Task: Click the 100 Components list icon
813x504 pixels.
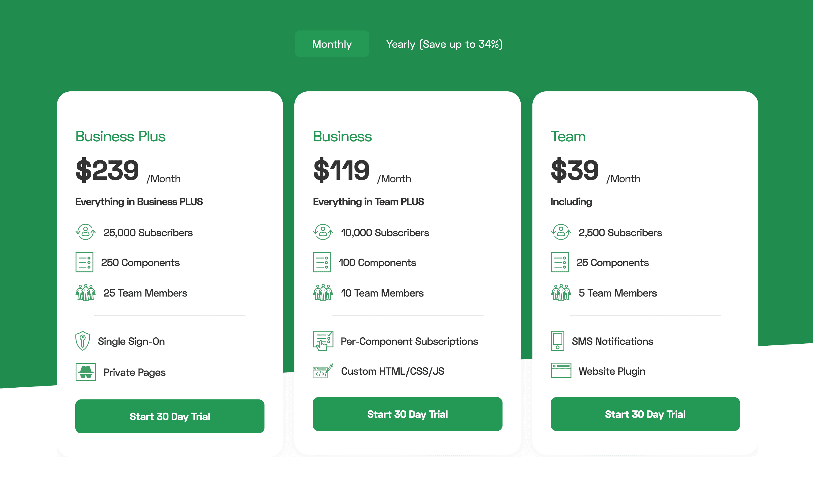Action: click(322, 262)
